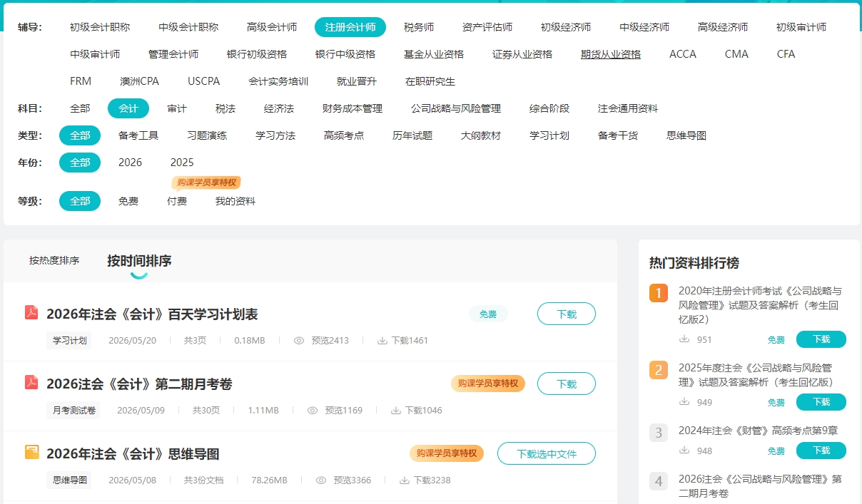Image resolution: width=862 pixels, height=504 pixels.
Task: Click the download count icon beside 948
Action: click(684, 451)
